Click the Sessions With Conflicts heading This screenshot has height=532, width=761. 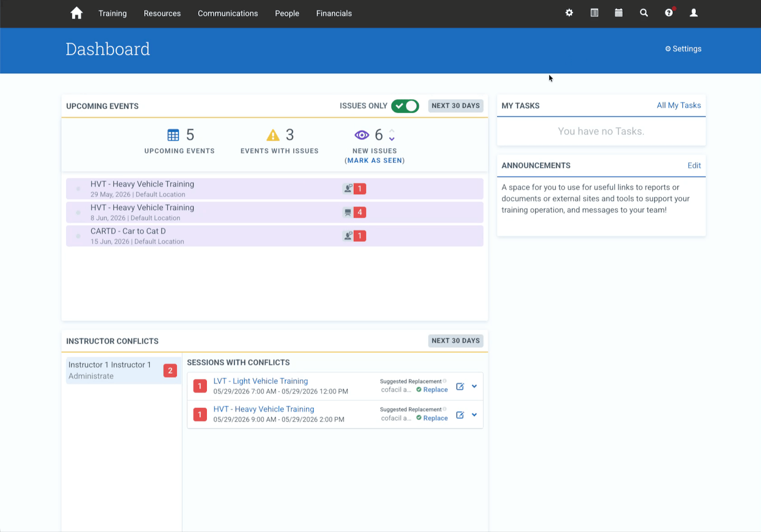click(x=238, y=363)
